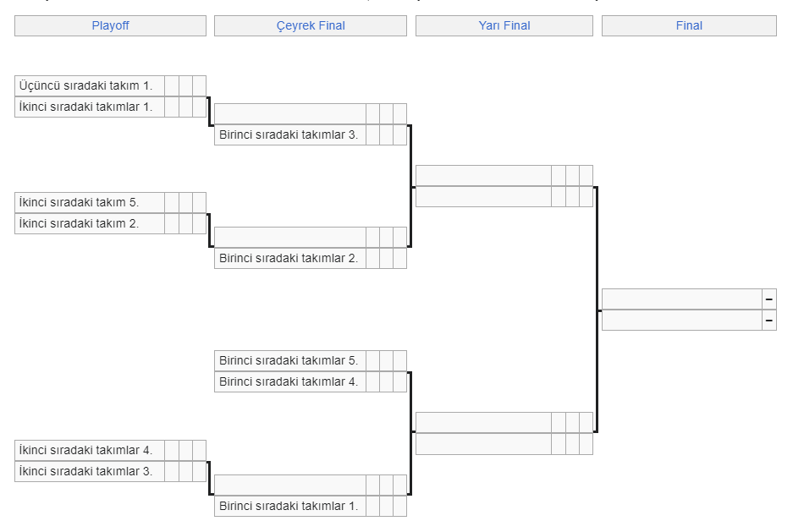Click the top team slot of the Final match

tap(682, 299)
